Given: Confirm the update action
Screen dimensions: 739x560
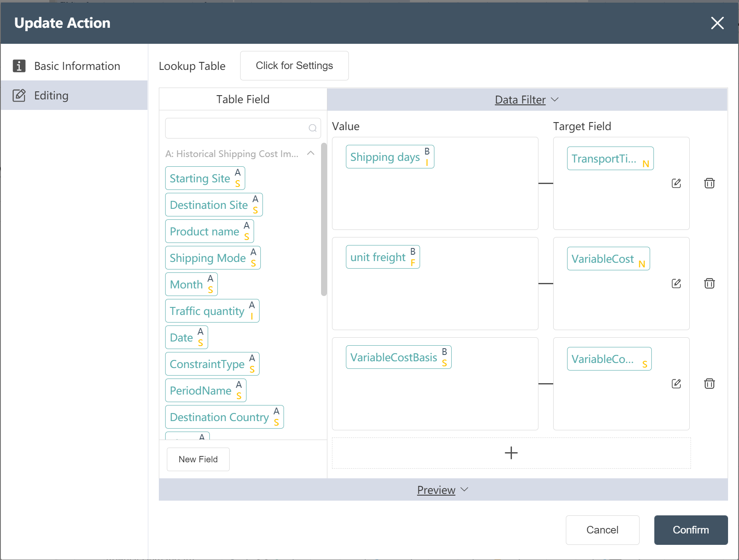Looking at the screenshot, I should [691, 530].
